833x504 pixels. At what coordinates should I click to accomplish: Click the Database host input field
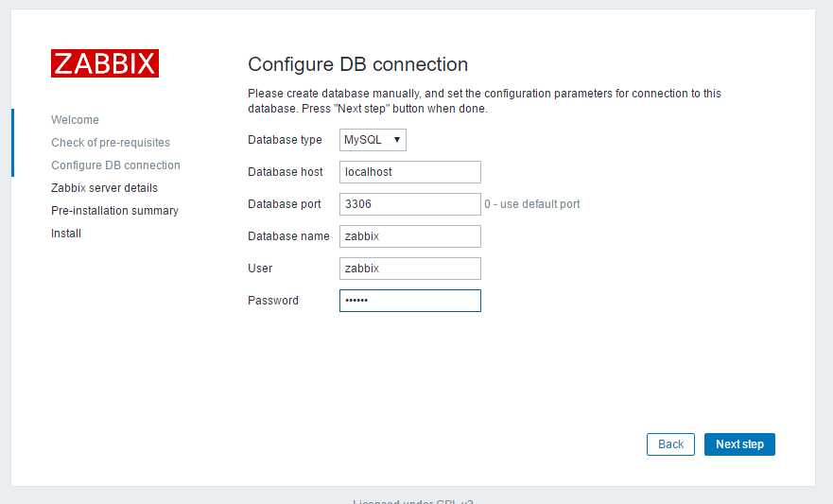pyautogui.click(x=410, y=172)
